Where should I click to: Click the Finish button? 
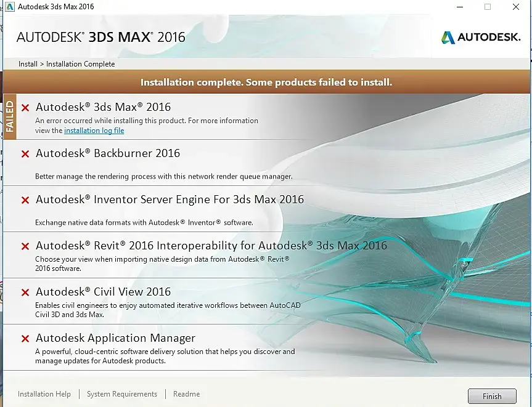point(492,396)
